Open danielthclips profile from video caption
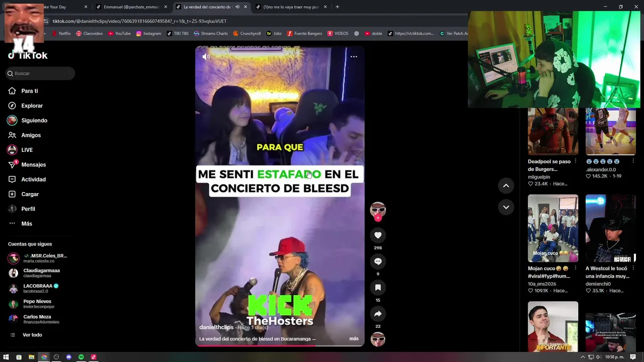 (x=216, y=327)
